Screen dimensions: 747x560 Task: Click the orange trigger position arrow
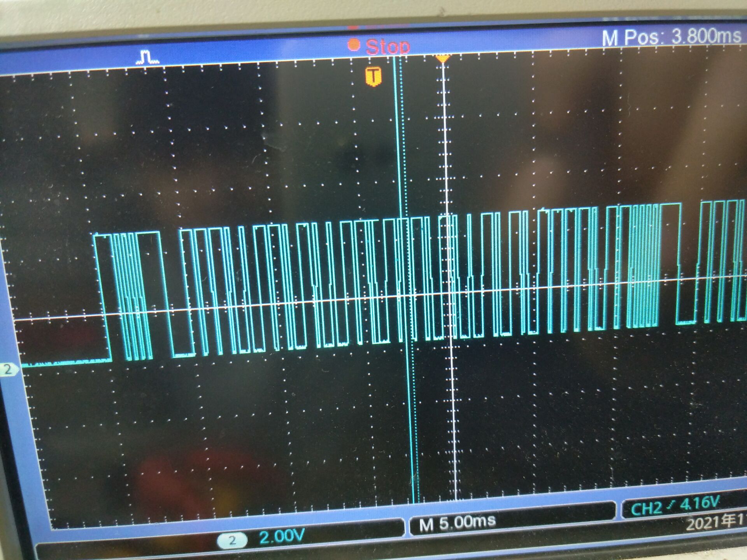(x=442, y=59)
